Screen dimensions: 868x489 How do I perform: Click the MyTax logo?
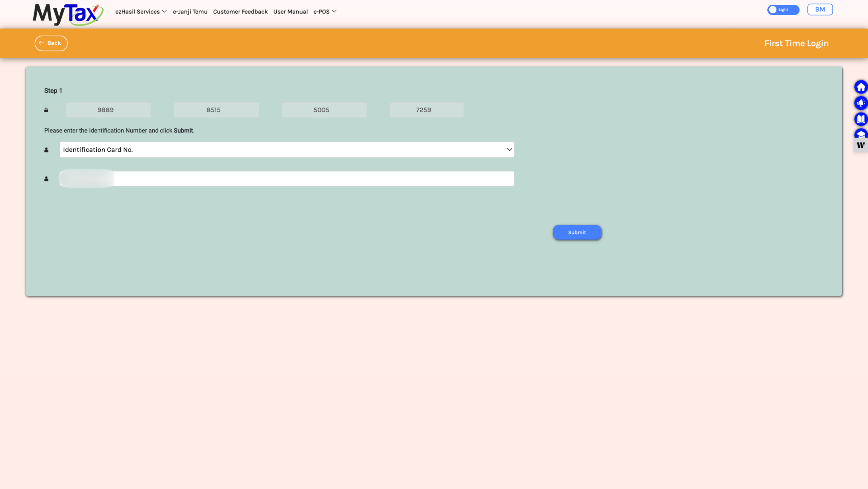[68, 14]
